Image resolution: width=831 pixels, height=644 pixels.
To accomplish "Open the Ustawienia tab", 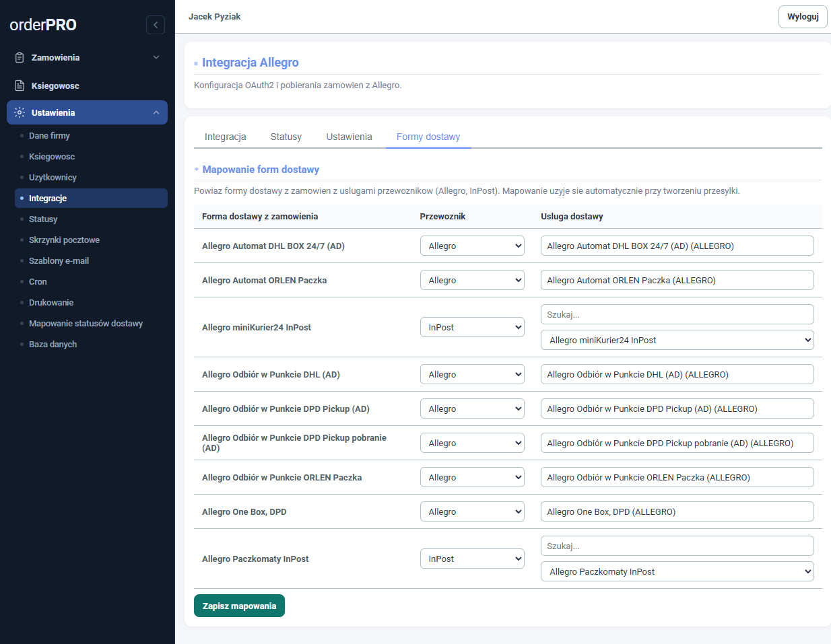I will pos(349,137).
